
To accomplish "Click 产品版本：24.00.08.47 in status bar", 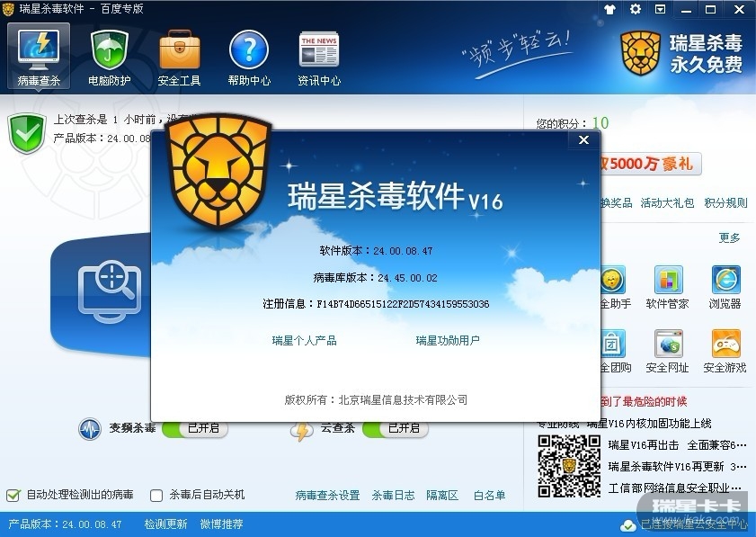I will (65, 524).
